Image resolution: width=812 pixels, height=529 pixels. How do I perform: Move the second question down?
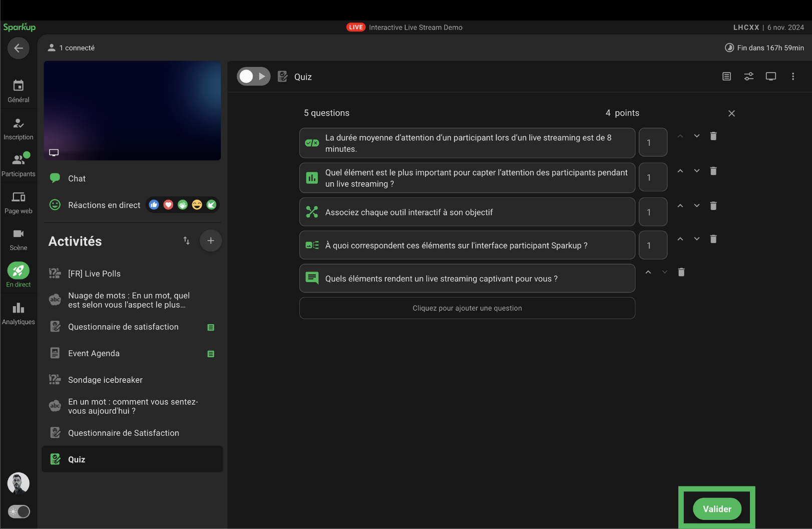tap(696, 171)
